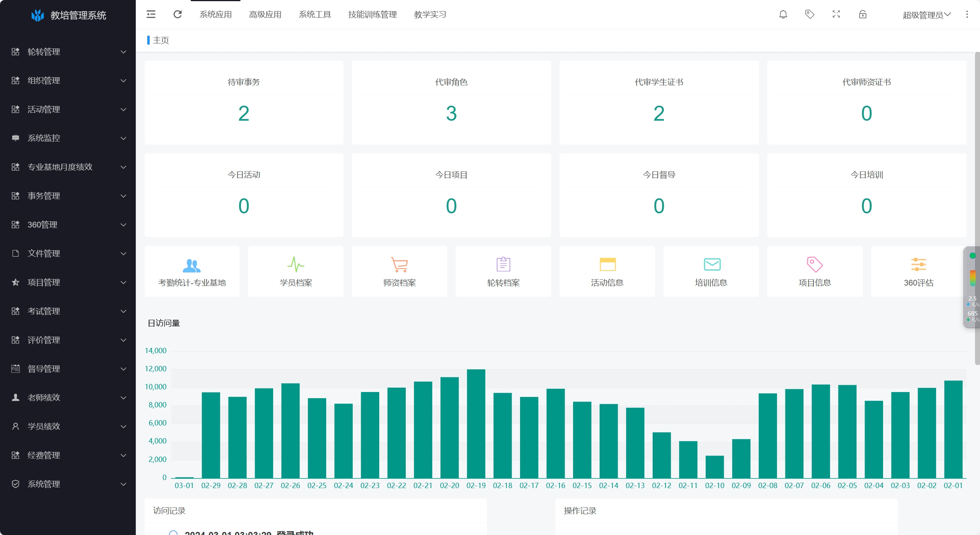Click the 轮转档案 clipboard icon

click(x=503, y=264)
